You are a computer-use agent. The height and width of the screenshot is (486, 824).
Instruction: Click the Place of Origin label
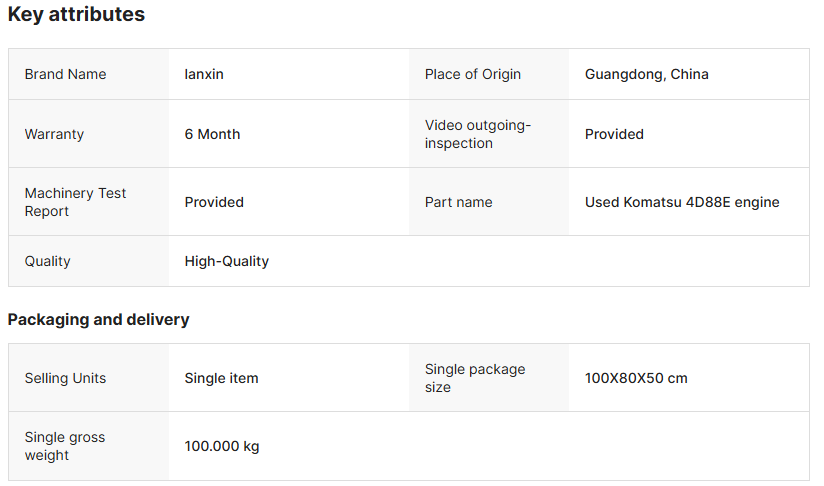click(x=472, y=74)
